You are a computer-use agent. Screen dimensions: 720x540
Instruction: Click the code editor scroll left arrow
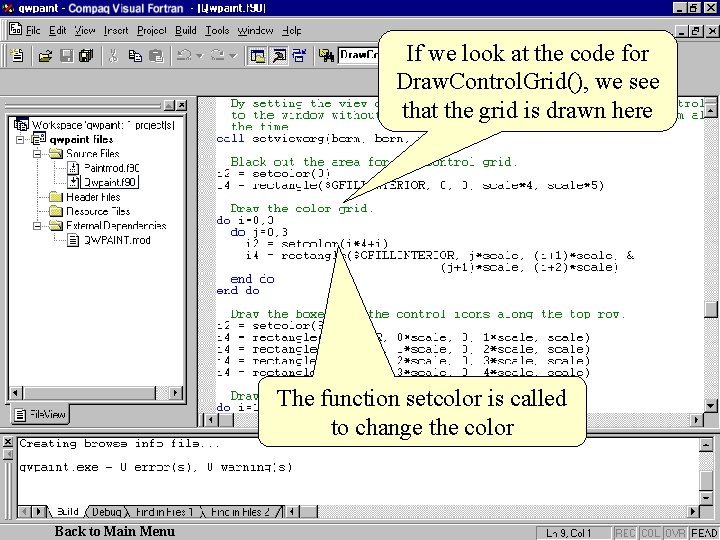pyautogui.click(x=210, y=420)
